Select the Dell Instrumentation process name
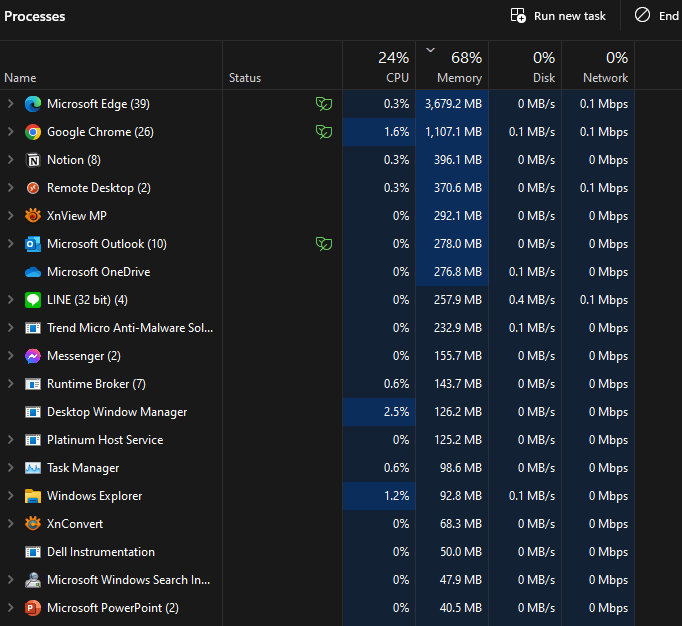 [x=101, y=552]
